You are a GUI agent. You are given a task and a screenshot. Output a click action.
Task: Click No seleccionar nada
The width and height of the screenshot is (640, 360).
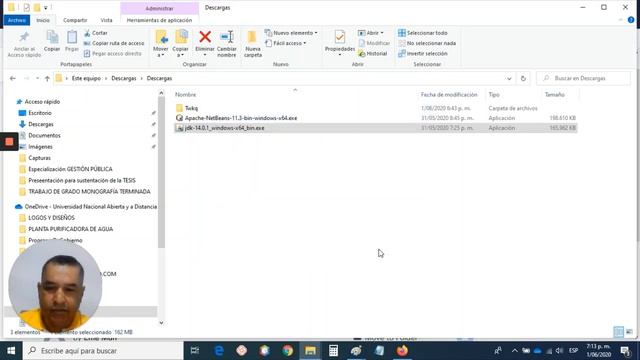pos(427,43)
